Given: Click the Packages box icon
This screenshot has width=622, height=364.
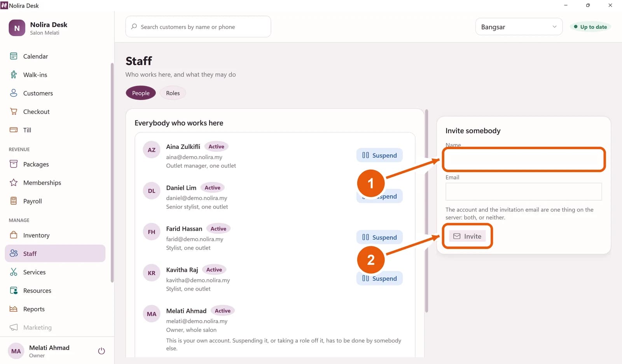Looking at the screenshot, I should 14,164.
